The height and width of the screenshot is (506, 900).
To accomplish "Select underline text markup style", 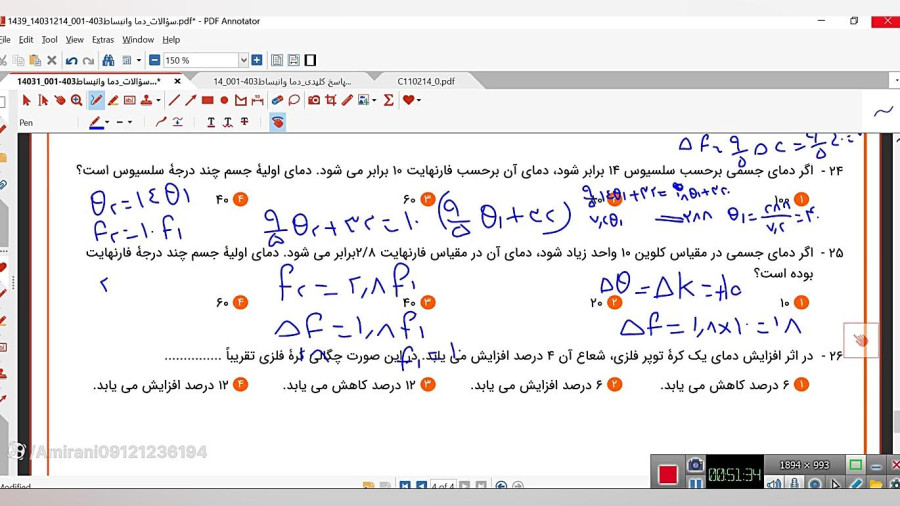I will [211, 122].
